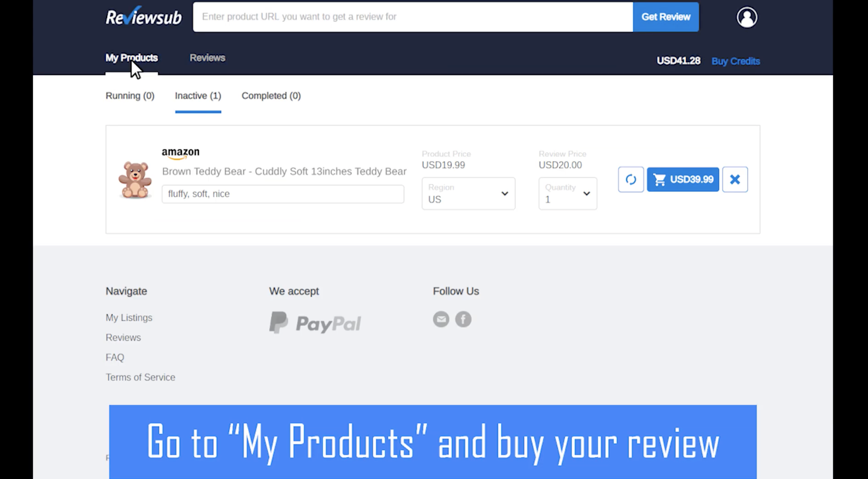Expand the Region dropdown
The width and height of the screenshot is (868, 479).
[x=468, y=193]
